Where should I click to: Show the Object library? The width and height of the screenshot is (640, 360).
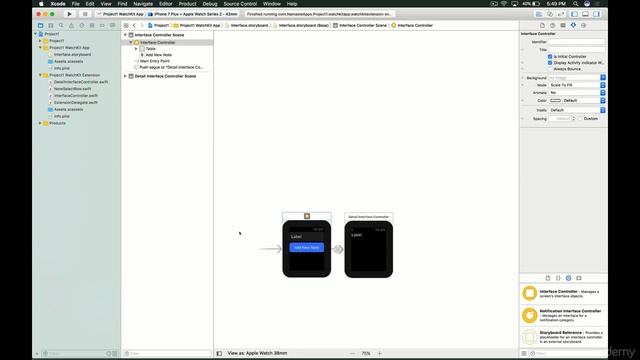569,278
